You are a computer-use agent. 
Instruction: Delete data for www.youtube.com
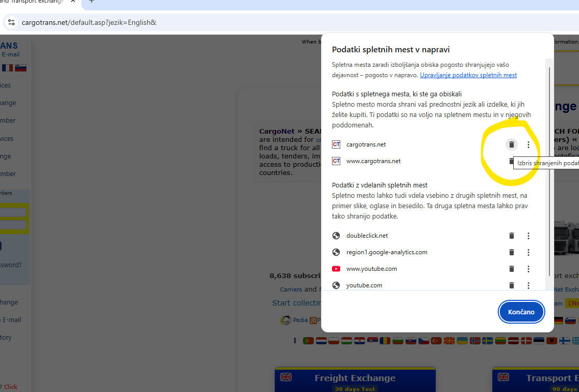[511, 269]
